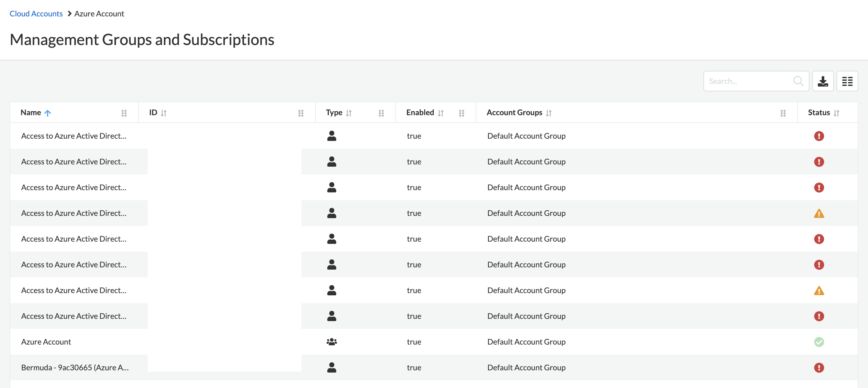Go to Cloud Accounts breadcrumb link
The width and height of the screenshot is (868, 388).
(36, 14)
